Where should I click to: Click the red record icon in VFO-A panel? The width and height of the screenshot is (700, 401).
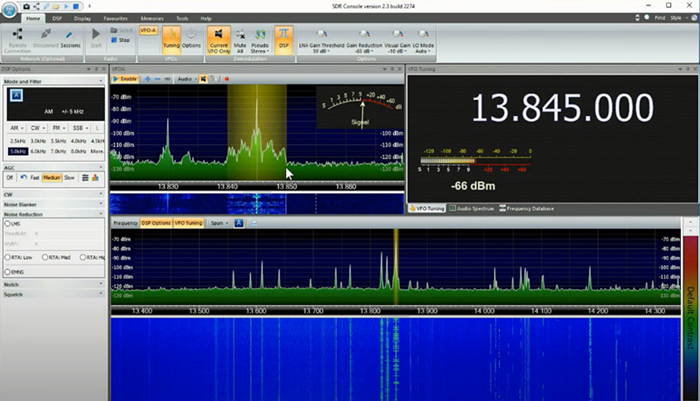coord(226,78)
